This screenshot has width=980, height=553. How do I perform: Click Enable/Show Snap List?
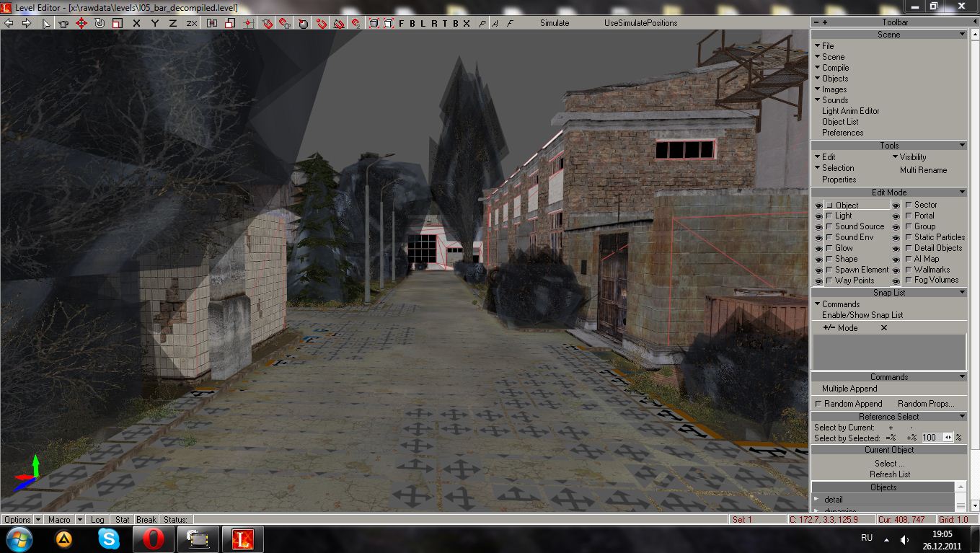pyautogui.click(x=862, y=315)
